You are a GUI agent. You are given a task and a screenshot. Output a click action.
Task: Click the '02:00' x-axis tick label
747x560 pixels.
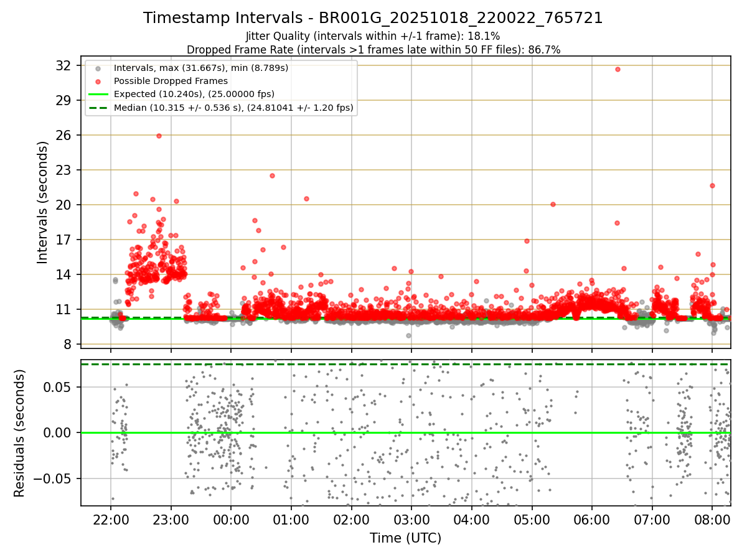tap(352, 520)
